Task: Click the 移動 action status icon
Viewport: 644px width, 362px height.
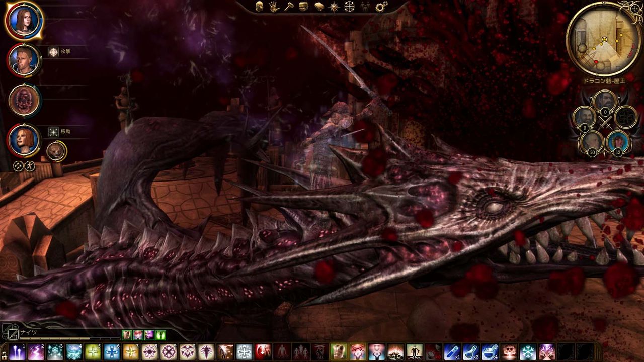Action: click(53, 132)
